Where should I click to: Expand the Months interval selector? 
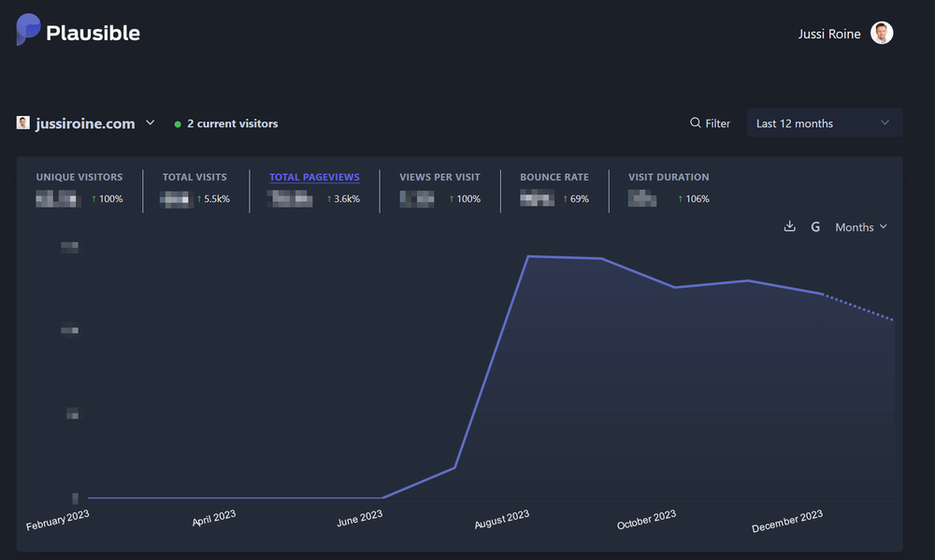click(x=859, y=226)
